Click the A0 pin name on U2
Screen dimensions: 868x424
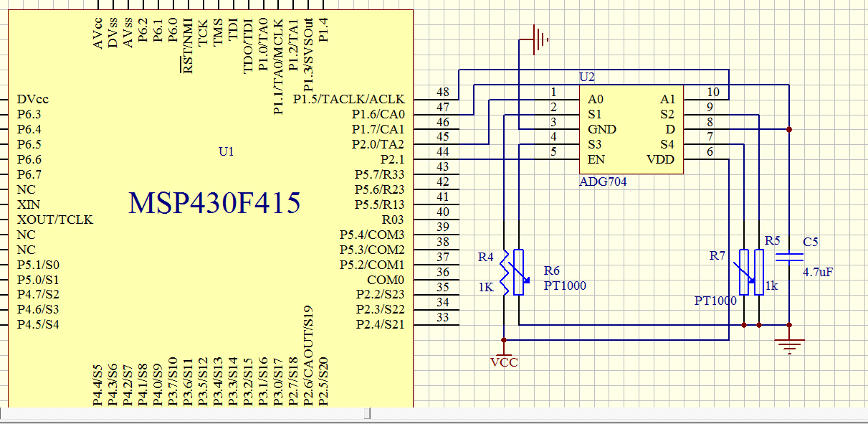[595, 99]
